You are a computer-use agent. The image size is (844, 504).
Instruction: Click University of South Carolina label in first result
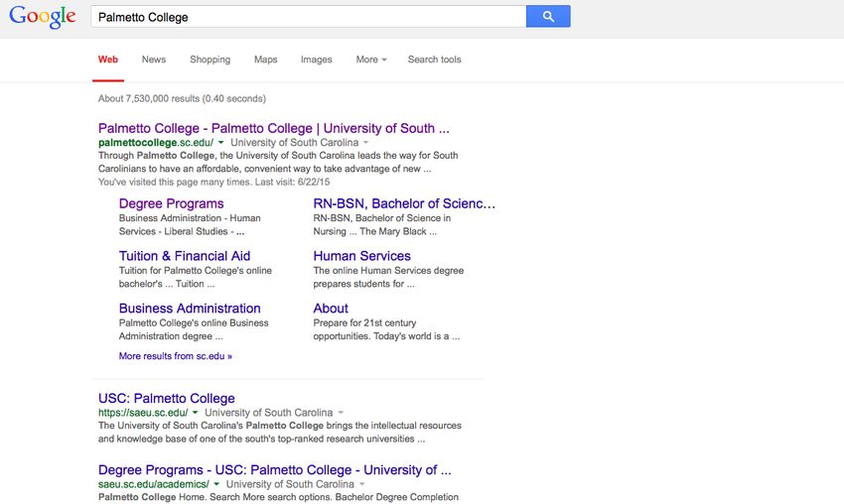coord(295,143)
